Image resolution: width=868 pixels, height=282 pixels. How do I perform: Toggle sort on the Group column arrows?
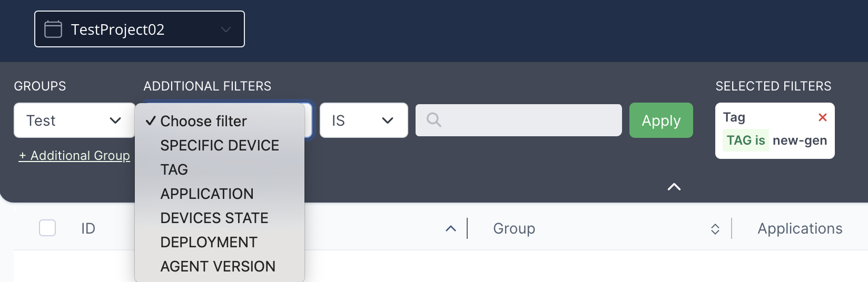point(715,229)
